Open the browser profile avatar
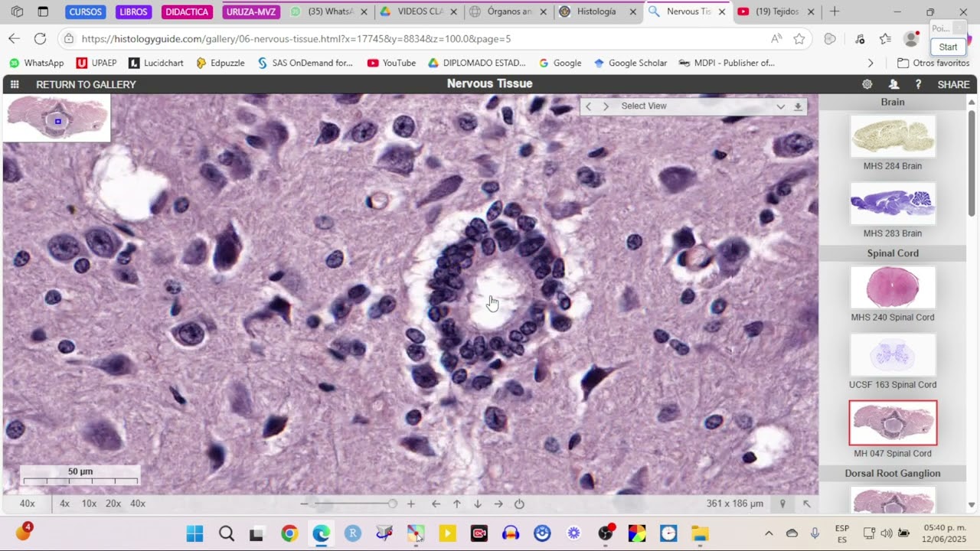Viewport: 980px width, 551px height. point(911,39)
